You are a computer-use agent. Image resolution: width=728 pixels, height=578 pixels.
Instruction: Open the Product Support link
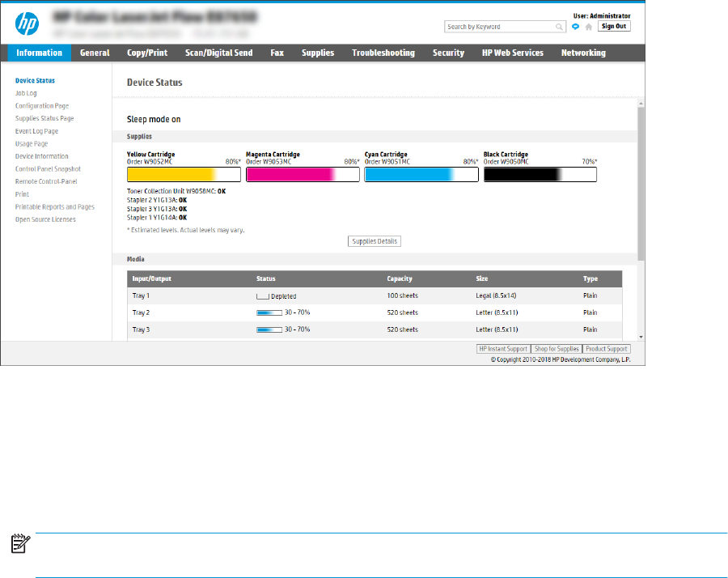coord(607,349)
